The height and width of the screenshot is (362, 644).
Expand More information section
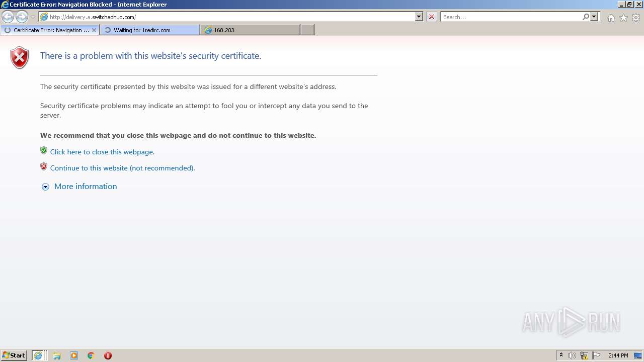coord(86,187)
